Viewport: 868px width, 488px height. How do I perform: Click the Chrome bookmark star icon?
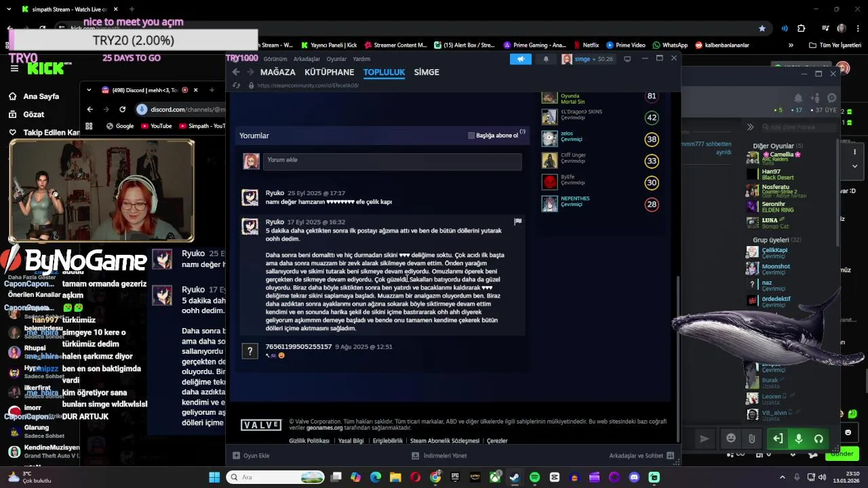(x=762, y=28)
